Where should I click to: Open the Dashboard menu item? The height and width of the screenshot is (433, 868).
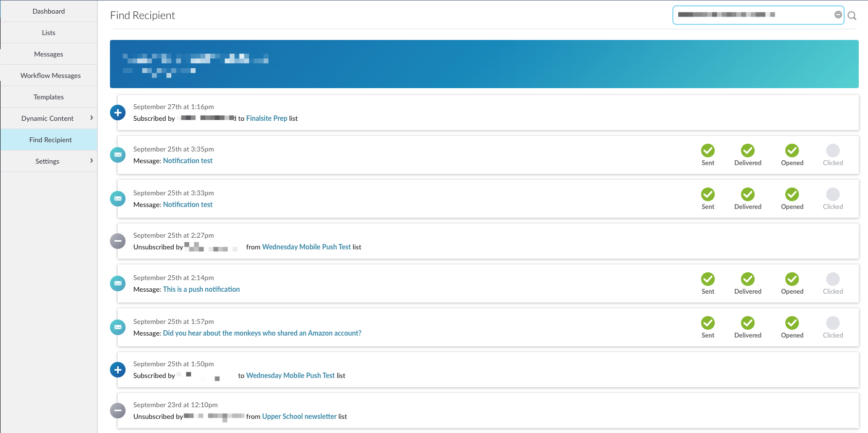[49, 11]
